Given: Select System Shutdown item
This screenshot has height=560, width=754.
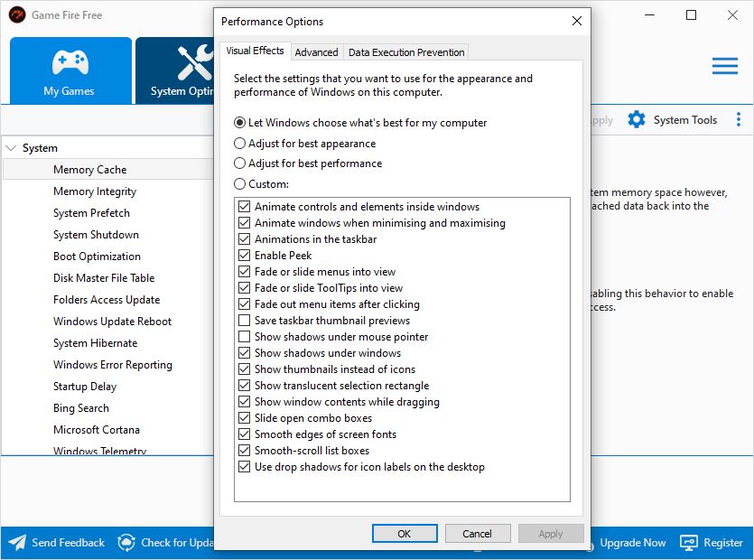Looking at the screenshot, I should (96, 235).
